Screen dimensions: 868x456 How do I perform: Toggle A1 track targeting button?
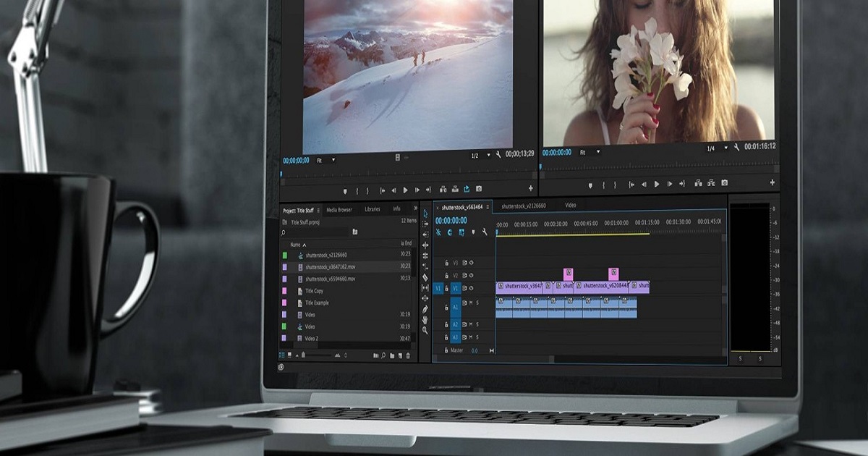(455, 307)
